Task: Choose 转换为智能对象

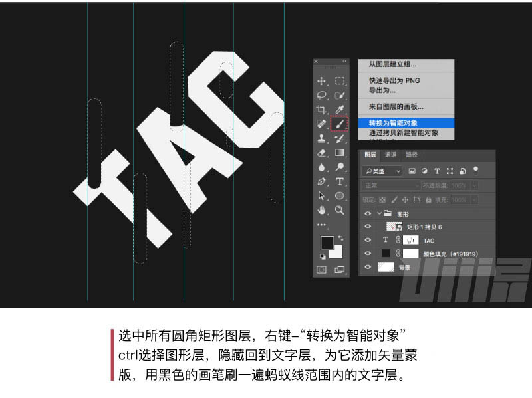Action: click(406, 123)
